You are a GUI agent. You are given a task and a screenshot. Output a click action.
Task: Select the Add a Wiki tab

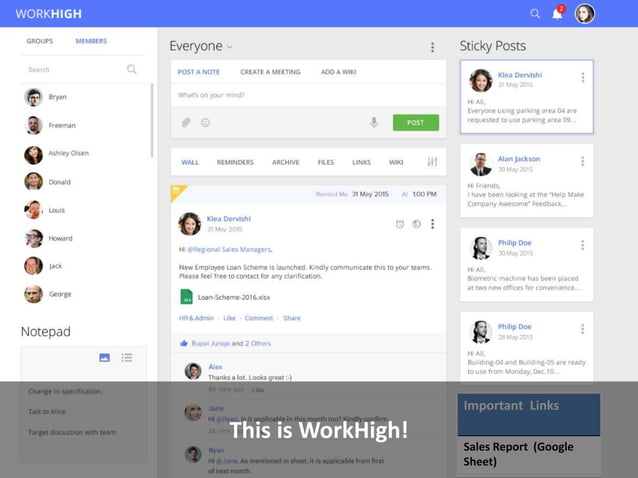(339, 72)
